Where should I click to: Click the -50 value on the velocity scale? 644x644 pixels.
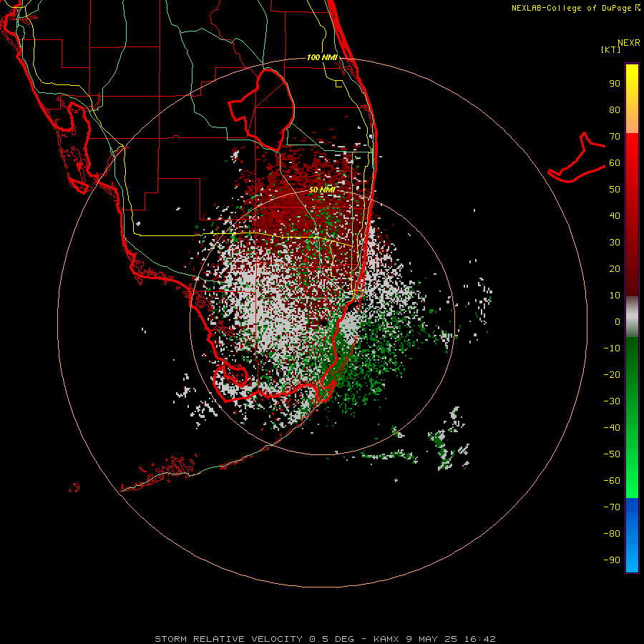click(x=612, y=454)
